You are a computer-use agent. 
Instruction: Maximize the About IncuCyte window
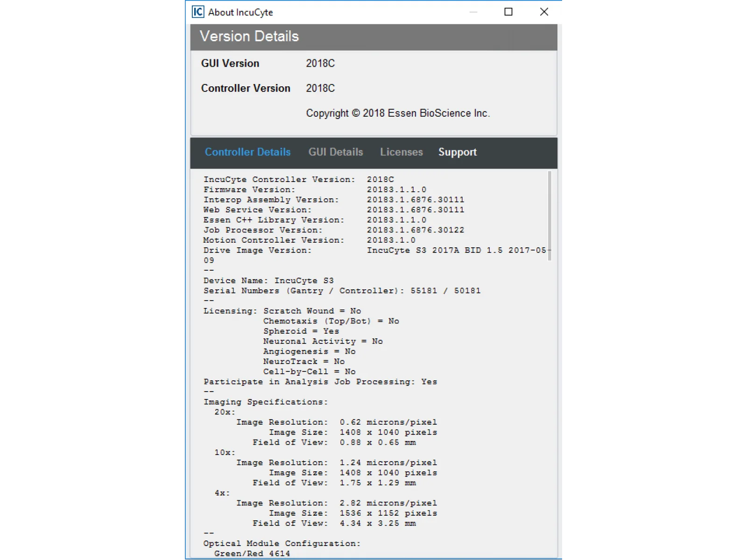508,12
